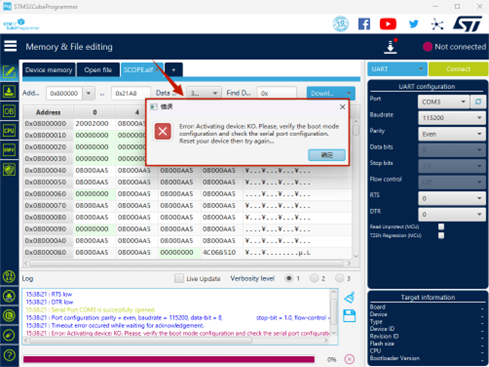Viewport: 489px width, 367px height.
Task: Open the Parity Even dropdown
Action: (452, 134)
